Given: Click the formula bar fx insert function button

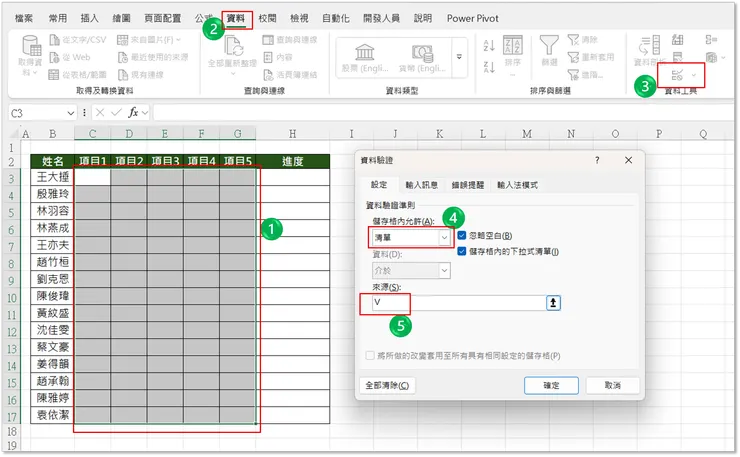Looking at the screenshot, I should (x=134, y=113).
